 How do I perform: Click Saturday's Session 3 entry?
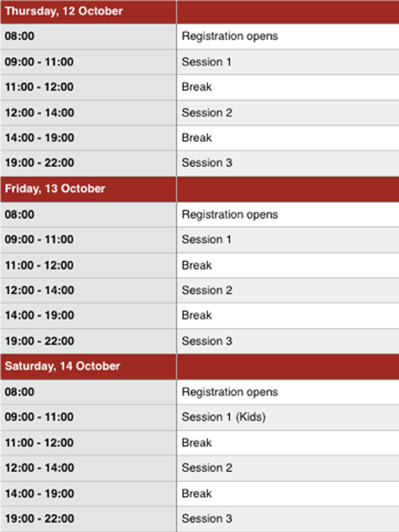tap(207, 519)
